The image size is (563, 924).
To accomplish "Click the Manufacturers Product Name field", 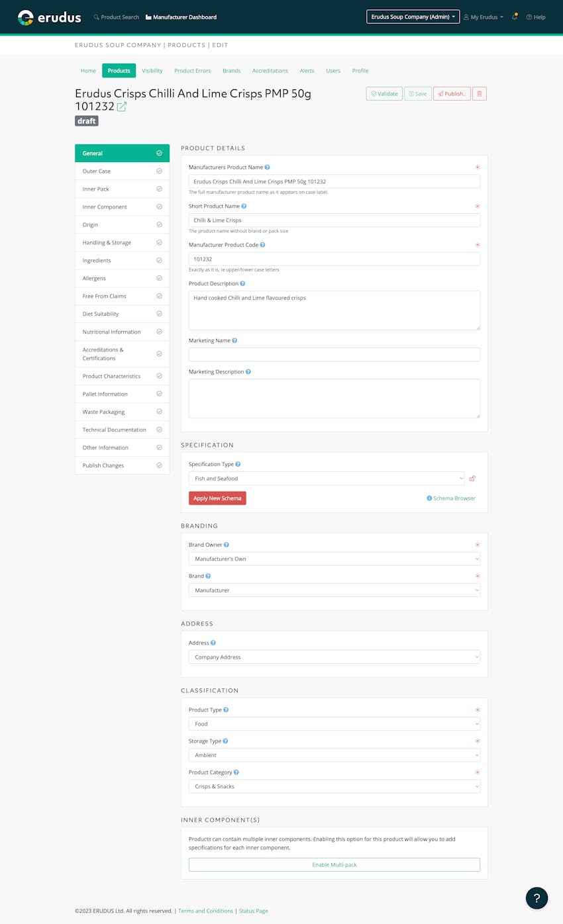I will 334,181.
